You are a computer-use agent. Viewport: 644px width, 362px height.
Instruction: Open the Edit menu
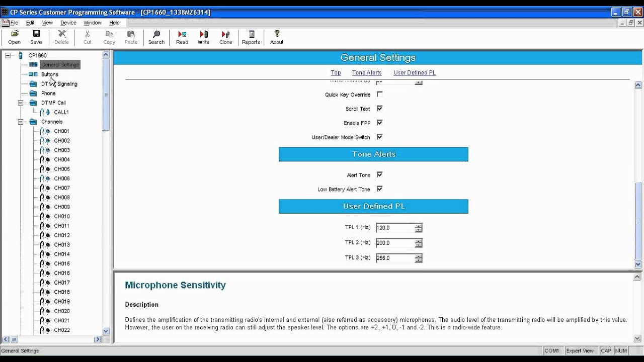point(30,23)
